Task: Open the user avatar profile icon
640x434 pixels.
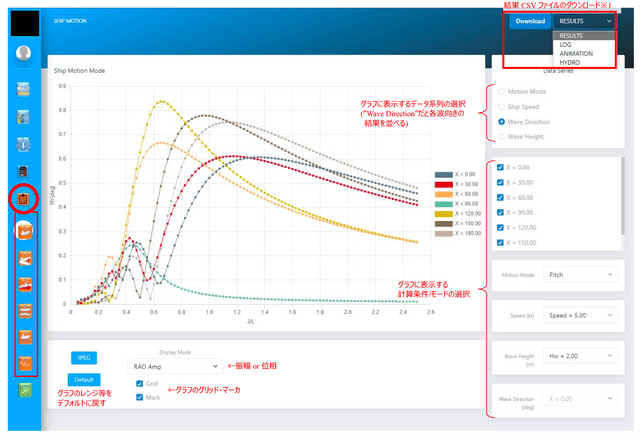Action: pos(24,53)
